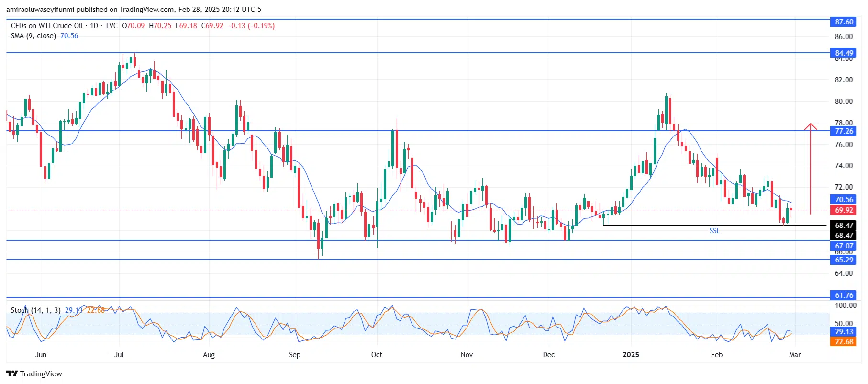Select the 70.56 SMA value tag
The width and height of the screenshot is (868, 384).
pyautogui.click(x=844, y=200)
